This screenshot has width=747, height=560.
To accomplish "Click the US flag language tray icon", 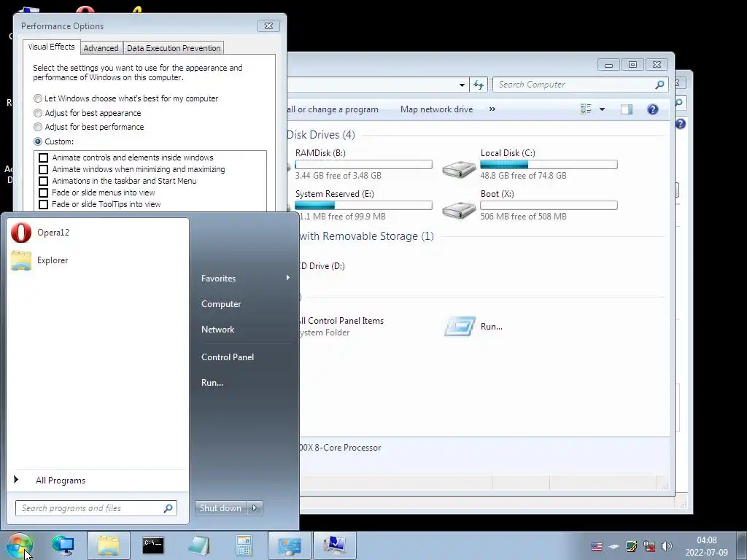I will pos(597,546).
